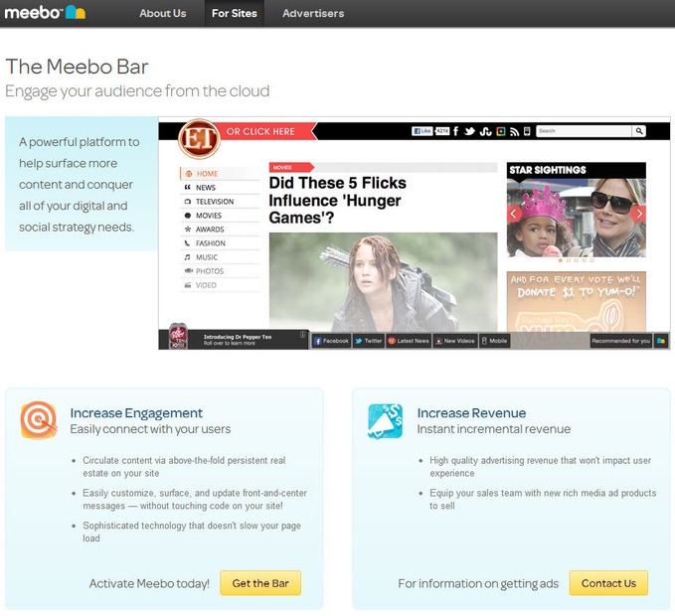
Task: Click the Meebo icon at bar end
Action: [x=661, y=341]
